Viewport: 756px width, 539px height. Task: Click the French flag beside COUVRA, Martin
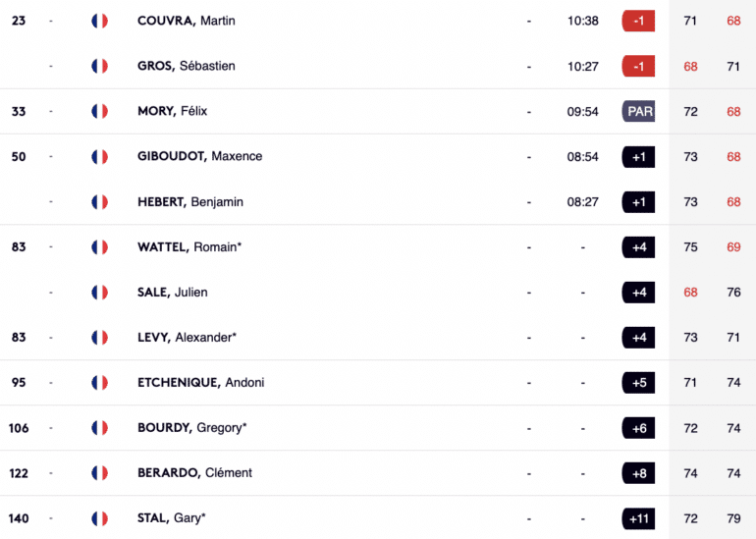pos(100,21)
